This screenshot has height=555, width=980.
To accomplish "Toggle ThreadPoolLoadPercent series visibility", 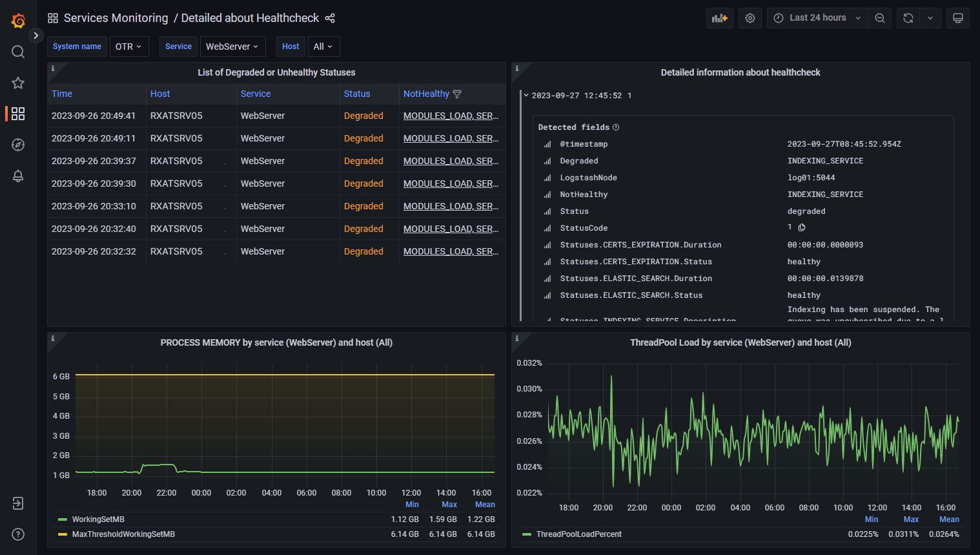I will tap(578, 534).
